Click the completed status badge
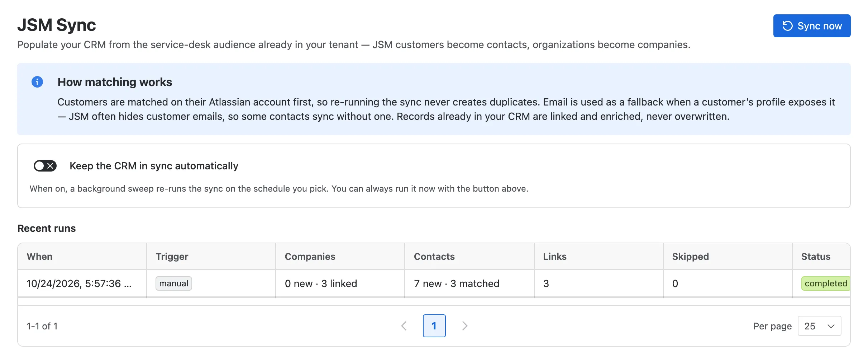868x361 pixels. pyautogui.click(x=826, y=283)
